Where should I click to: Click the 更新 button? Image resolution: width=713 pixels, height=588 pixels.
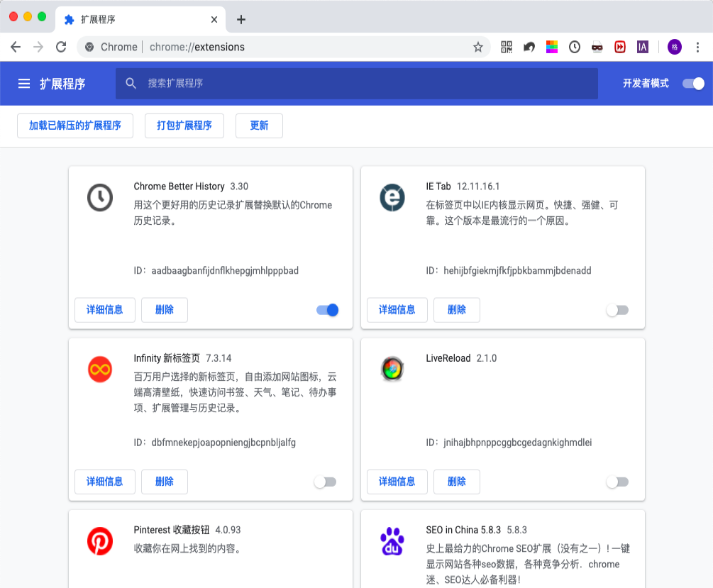click(259, 126)
